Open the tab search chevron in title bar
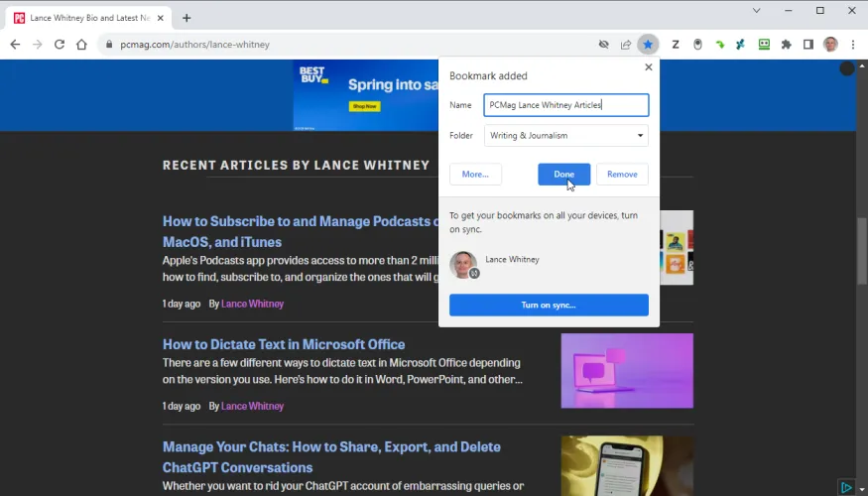The image size is (868, 496). [x=757, y=11]
